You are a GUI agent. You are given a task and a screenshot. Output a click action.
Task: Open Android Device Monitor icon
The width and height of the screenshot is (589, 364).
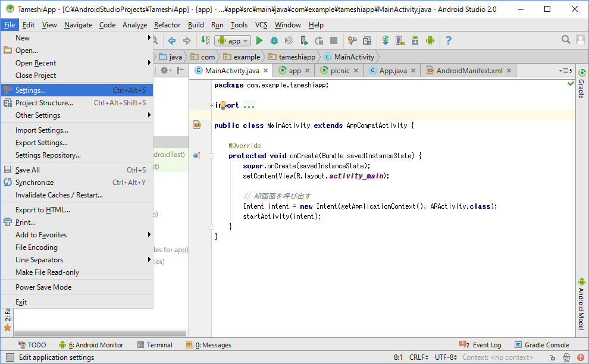pos(430,40)
